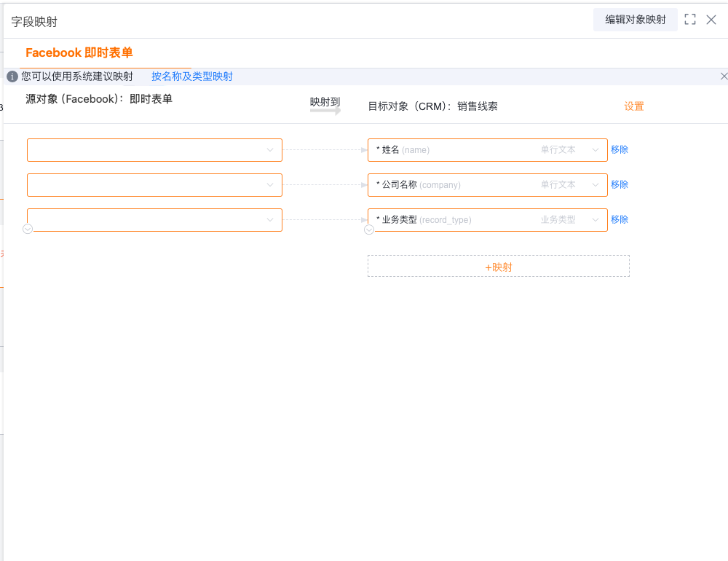Click the circular chevron beside bottom source dropdown
This screenshot has width=728, height=561.
28,229
